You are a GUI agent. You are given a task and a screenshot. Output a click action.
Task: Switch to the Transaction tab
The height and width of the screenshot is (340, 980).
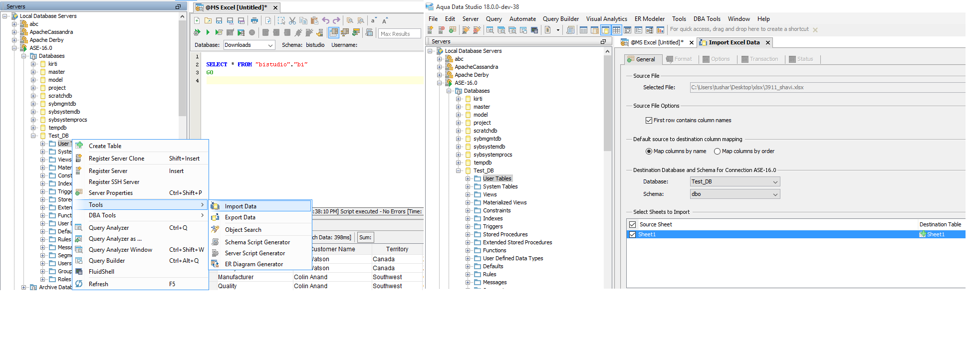tap(759, 59)
